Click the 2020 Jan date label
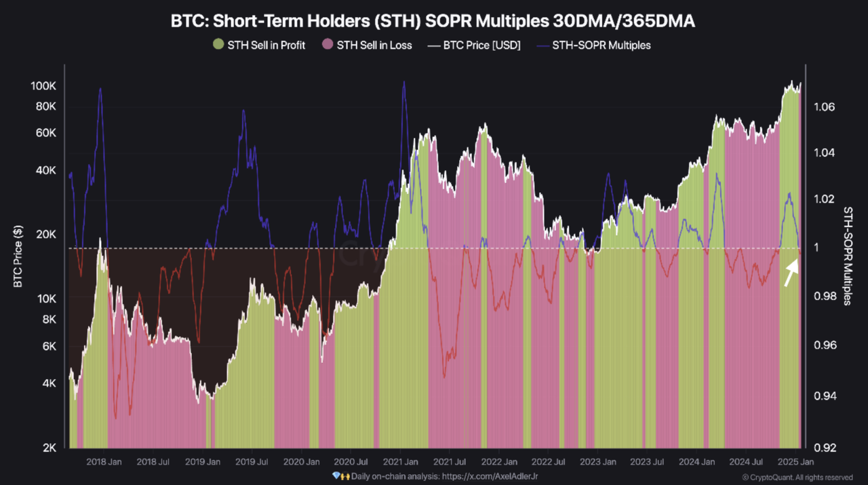This screenshot has height=485, width=868. tap(302, 462)
